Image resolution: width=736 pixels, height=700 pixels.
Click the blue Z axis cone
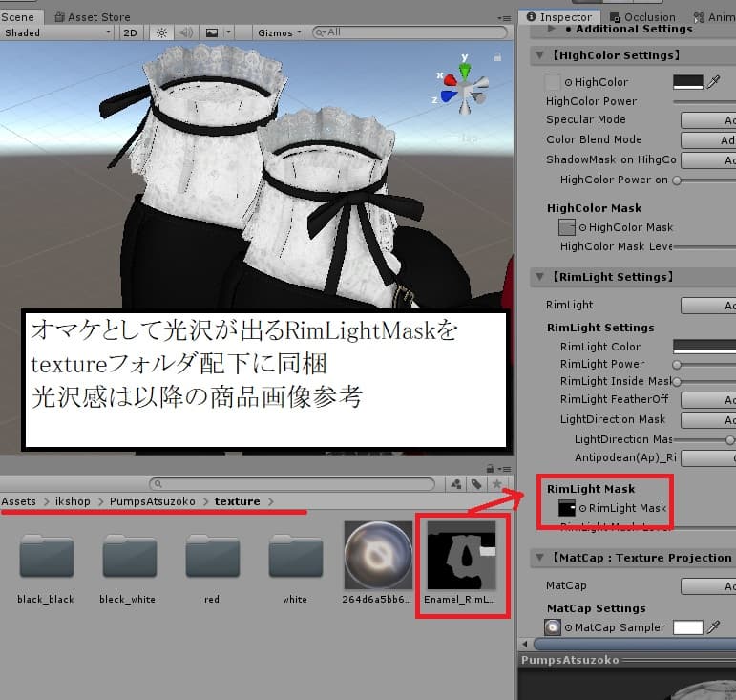[x=449, y=96]
